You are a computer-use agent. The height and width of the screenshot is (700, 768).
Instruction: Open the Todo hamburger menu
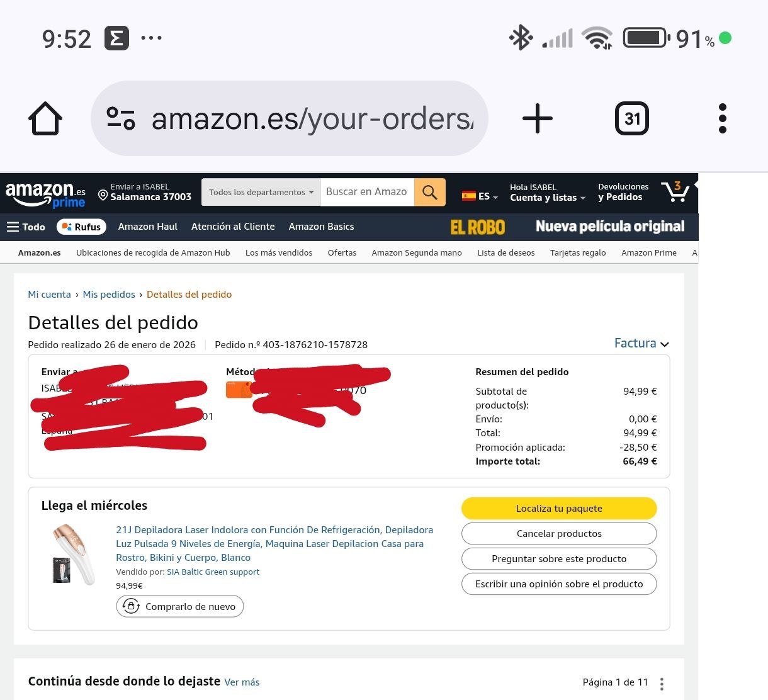click(x=26, y=227)
